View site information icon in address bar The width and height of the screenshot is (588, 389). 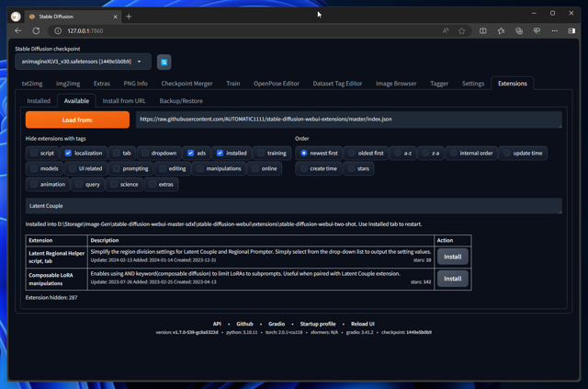pyautogui.click(x=58, y=30)
